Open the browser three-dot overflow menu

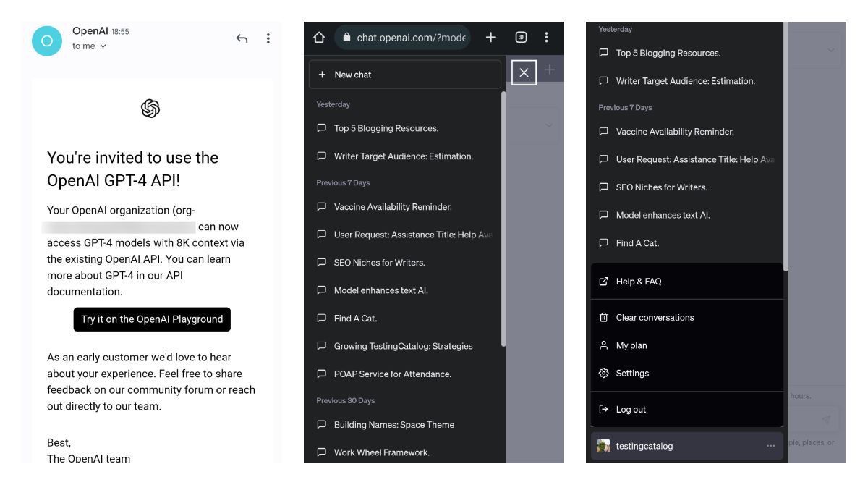[547, 36]
